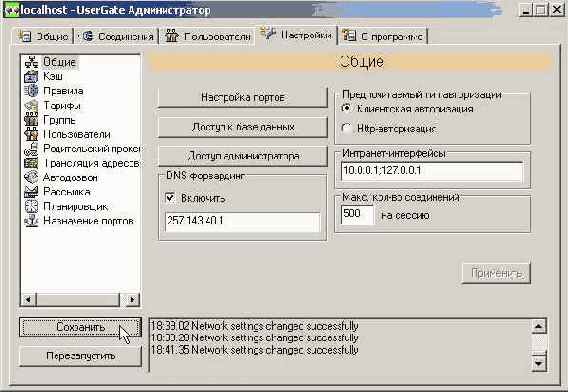Click the 18:33:02 Network settings log line
The width and height of the screenshot is (568, 392).
(255, 326)
